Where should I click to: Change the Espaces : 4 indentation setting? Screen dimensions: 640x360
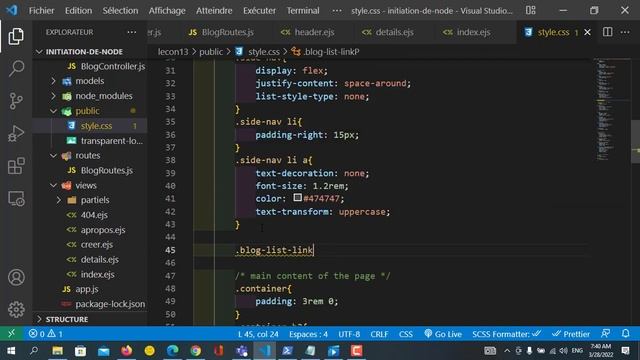point(308,334)
